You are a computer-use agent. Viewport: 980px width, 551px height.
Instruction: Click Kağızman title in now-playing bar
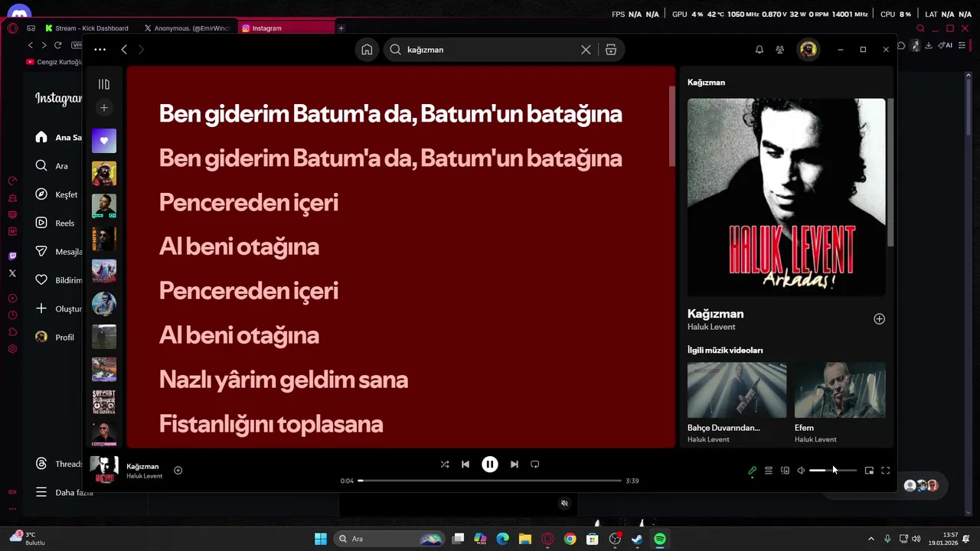pyautogui.click(x=142, y=466)
